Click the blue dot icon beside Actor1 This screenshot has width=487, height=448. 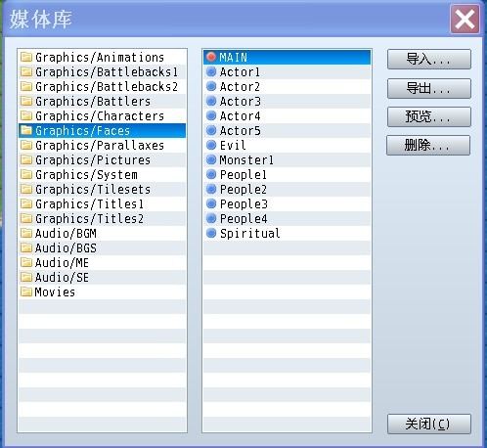pyautogui.click(x=211, y=71)
